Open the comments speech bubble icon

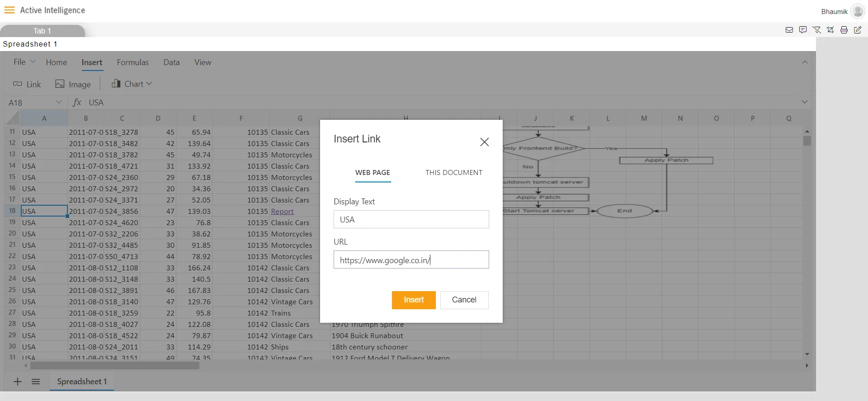tap(803, 30)
